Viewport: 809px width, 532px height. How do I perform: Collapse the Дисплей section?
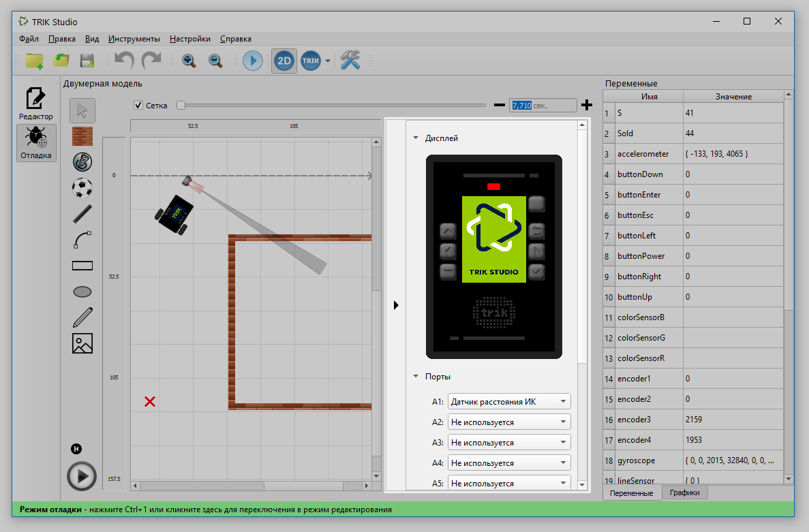point(416,138)
